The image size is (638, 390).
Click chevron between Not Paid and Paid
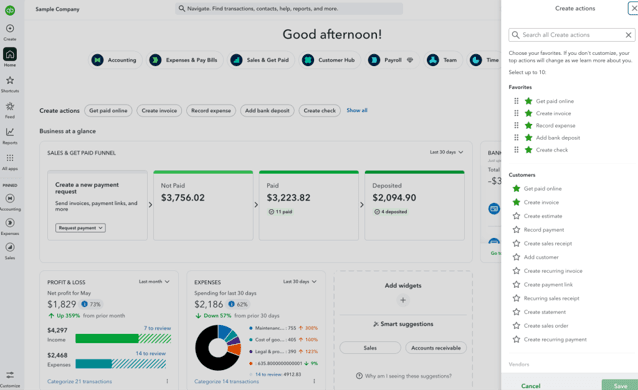click(x=256, y=205)
